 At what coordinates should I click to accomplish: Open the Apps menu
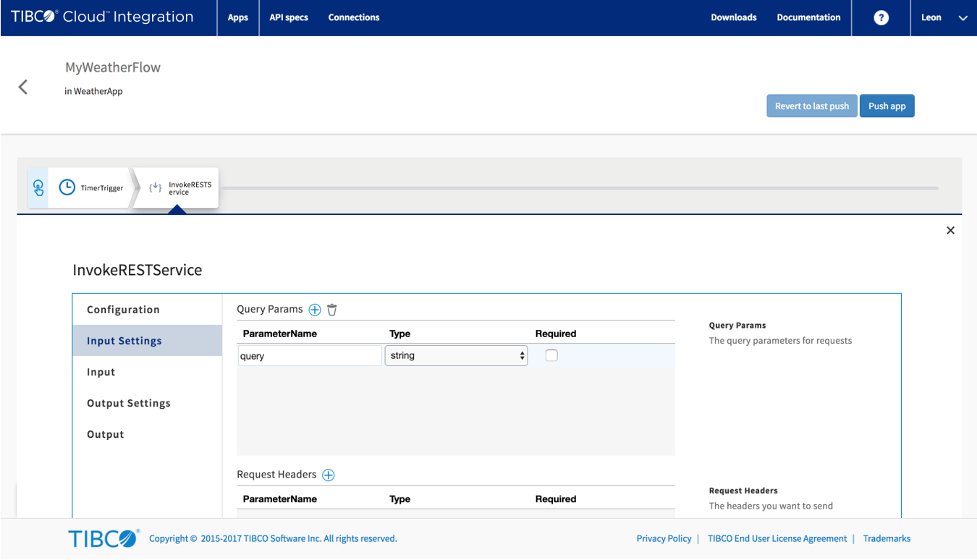tap(238, 18)
